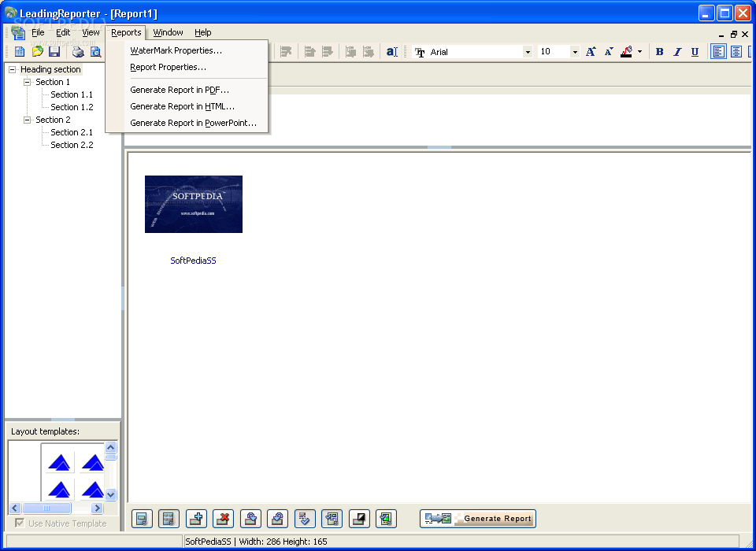Screen dimensions: 756x551
Task: Click the text cursor 'a' tool icon
Action: (391, 52)
